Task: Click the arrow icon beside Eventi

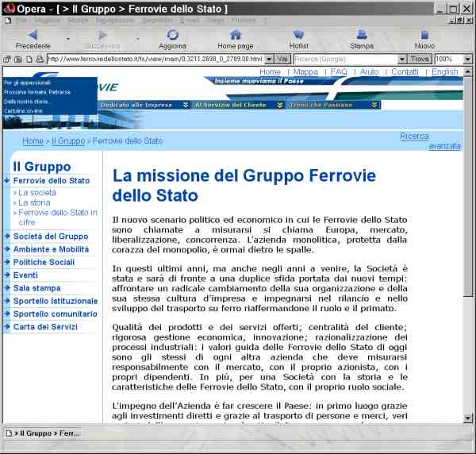Action: point(7,275)
